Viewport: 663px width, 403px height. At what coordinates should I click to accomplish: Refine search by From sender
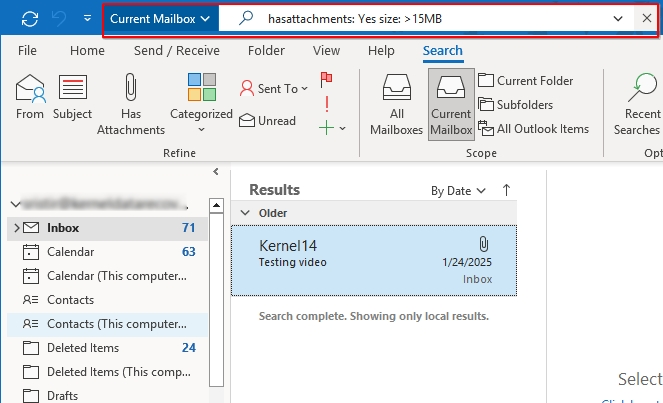(x=30, y=97)
